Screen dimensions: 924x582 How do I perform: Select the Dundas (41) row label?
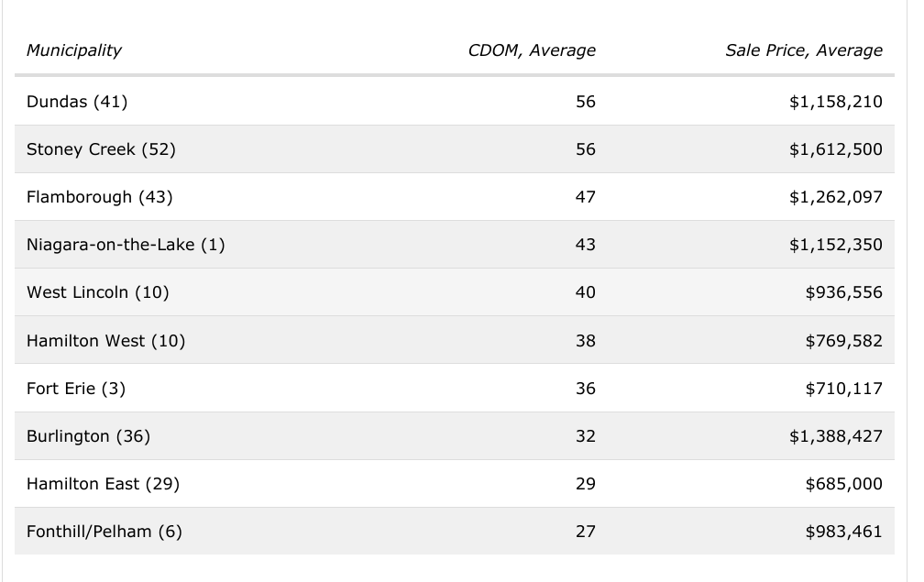(77, 102)
